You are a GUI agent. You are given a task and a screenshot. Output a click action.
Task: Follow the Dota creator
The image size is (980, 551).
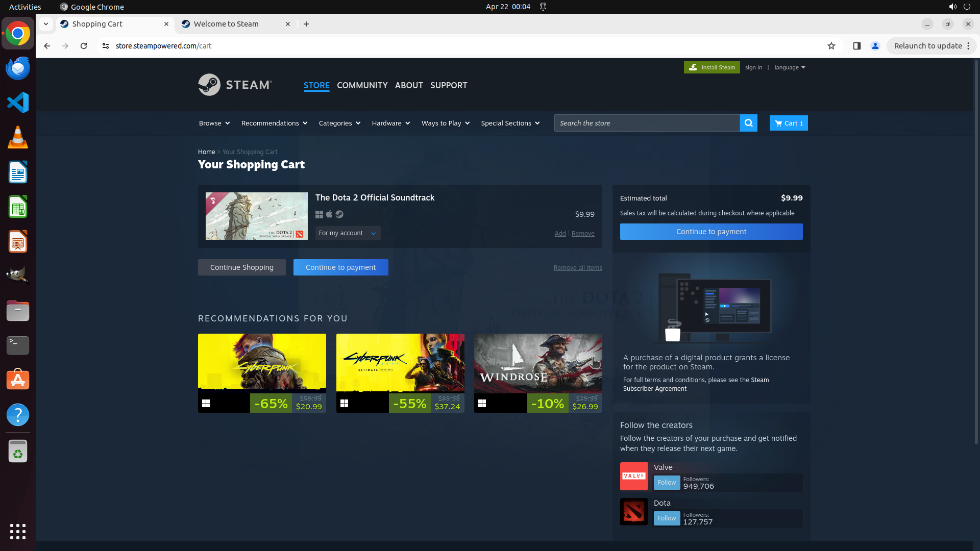point(667,518)
